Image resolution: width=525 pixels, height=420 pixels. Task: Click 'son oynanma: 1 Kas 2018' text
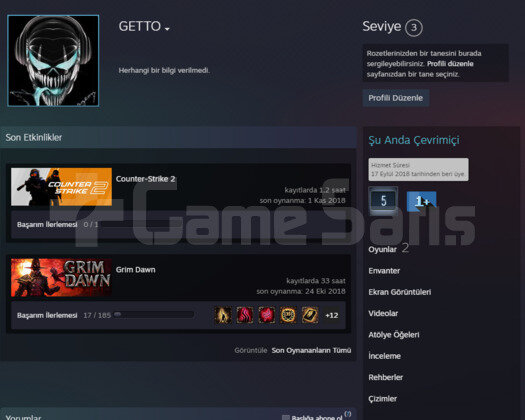pos(302,200)
